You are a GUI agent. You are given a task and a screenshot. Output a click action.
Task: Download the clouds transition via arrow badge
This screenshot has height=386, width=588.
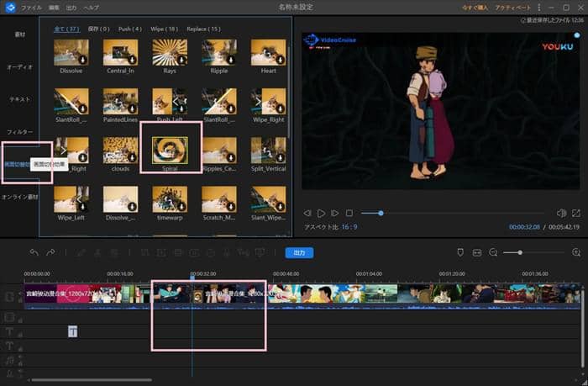(132, 157)
